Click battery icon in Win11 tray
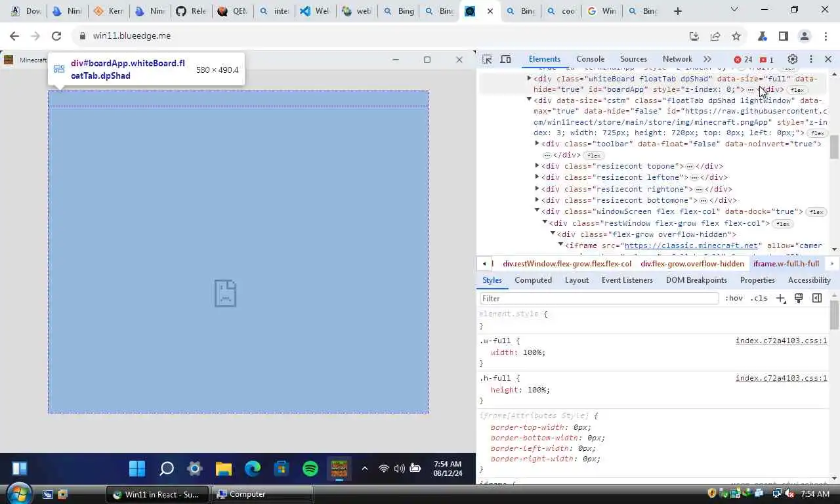Image resolution: width=840 pixels, height=504 pixels. click(415, 469)
